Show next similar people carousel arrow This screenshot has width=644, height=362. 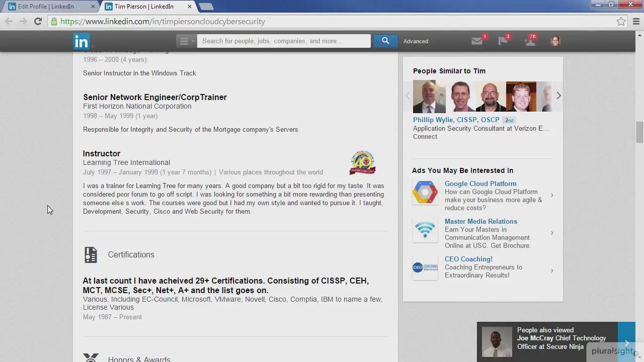pos(558,96)
